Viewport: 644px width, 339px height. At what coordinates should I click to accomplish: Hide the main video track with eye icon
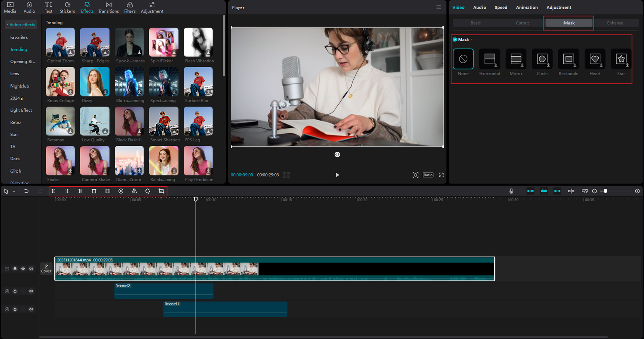(23, 269)
